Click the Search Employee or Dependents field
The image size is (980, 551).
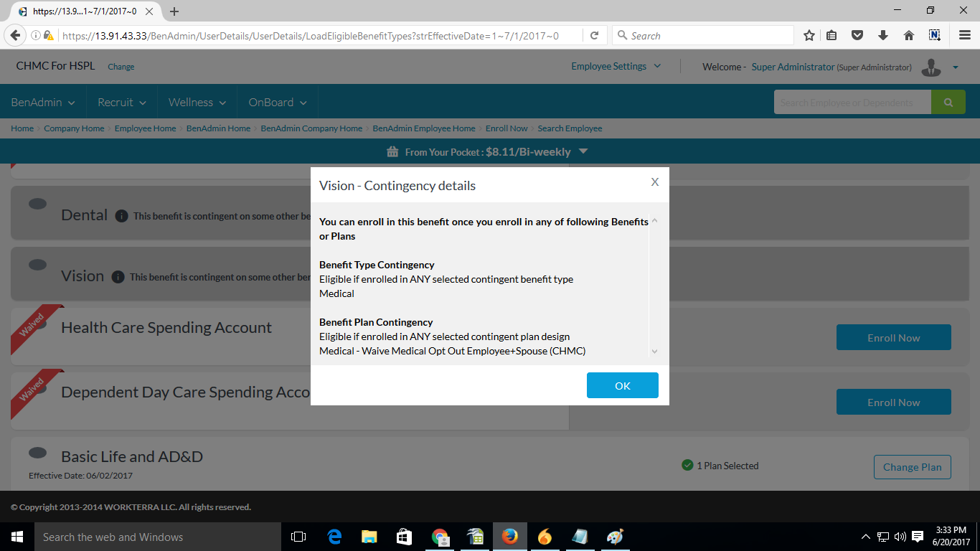852,103
